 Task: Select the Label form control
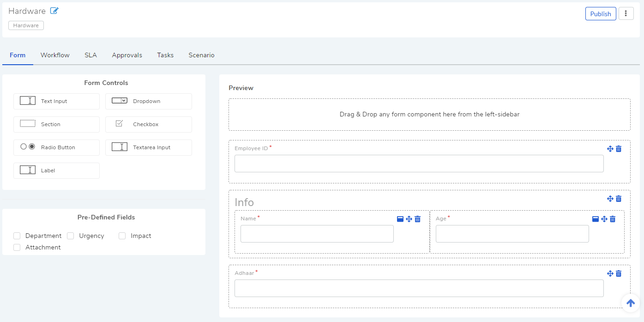point(56,170)
